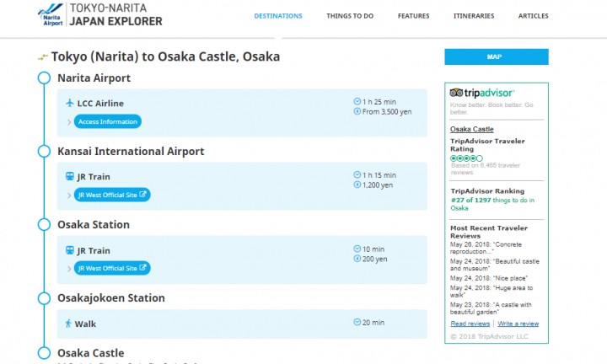
Task: Expand the chevron under Kansai JR Train
Action: pyautogui.click(x=69, y=195)
